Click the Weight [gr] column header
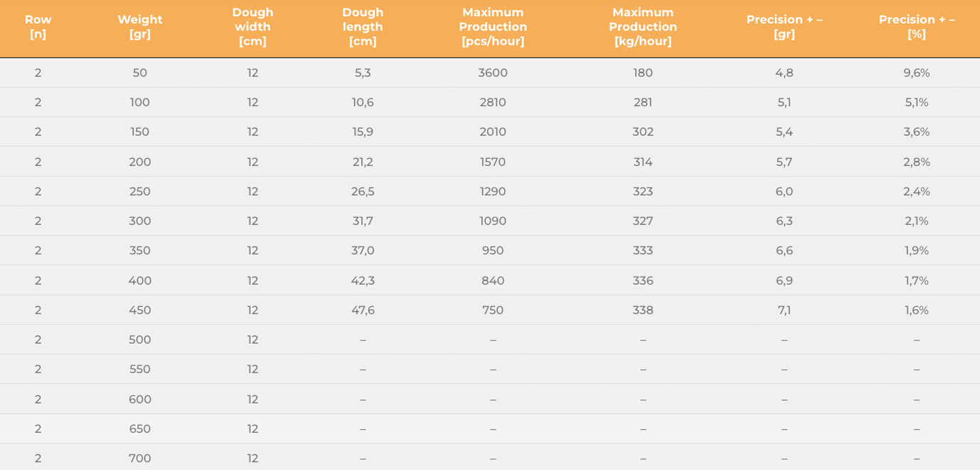The height and width of the screenshot is (470, 980). 140,27
